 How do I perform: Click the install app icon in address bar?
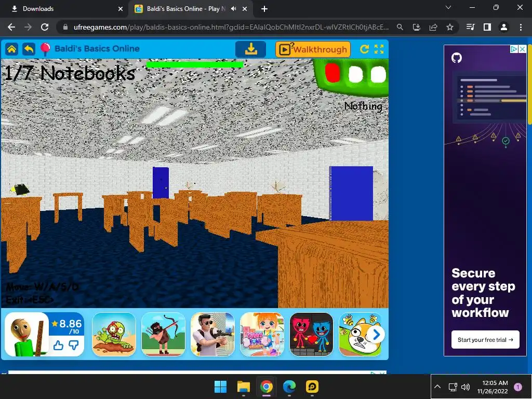pos(417,27)
